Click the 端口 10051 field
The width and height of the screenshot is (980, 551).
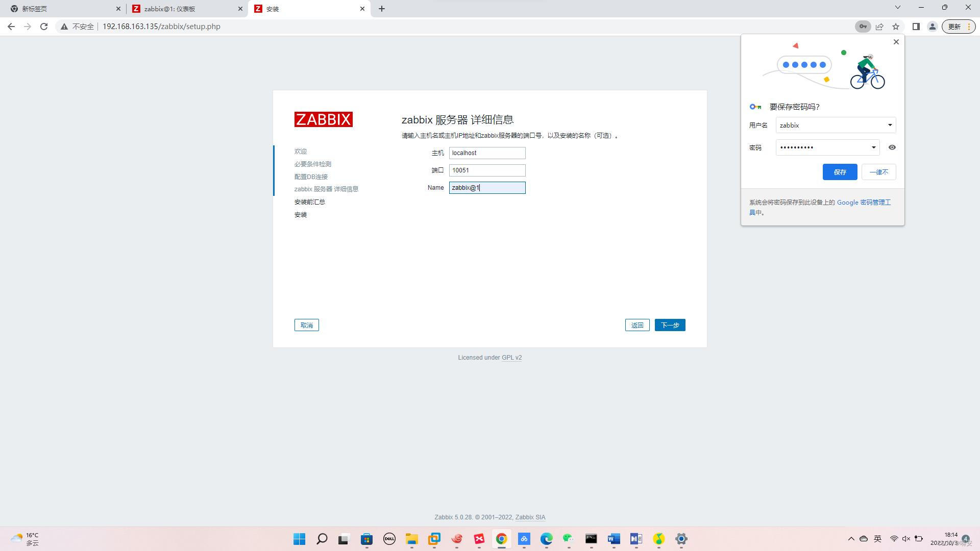click(487, 170)
